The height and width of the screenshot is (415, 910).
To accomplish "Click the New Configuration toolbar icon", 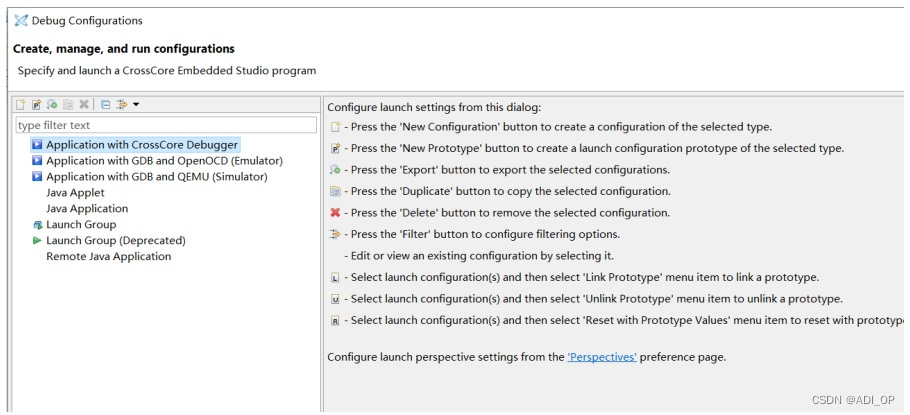I will (21, 104).
